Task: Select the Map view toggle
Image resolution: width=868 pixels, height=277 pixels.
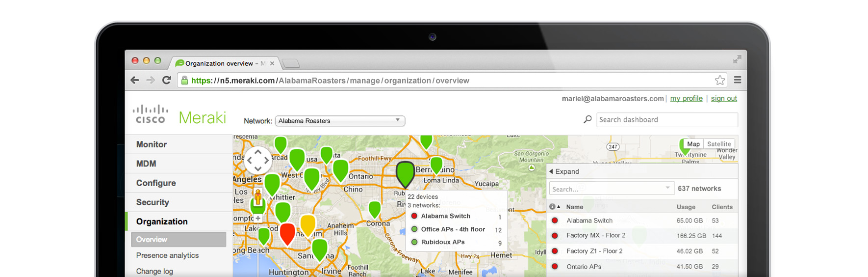Action: [x=693, y=144]
